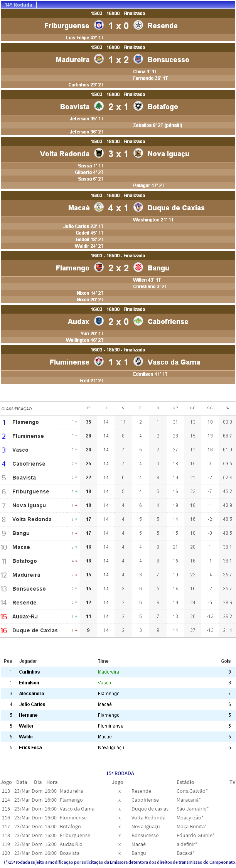The height and width of the screenshot is (868, 236).
Task: Click the Volta Redonda club crest
Action: point(99,153)
